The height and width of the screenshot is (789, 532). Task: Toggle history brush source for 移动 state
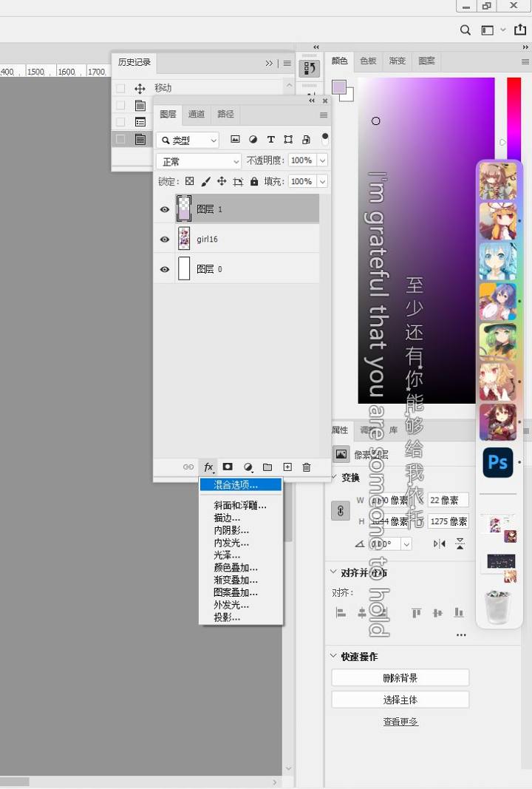120,89
